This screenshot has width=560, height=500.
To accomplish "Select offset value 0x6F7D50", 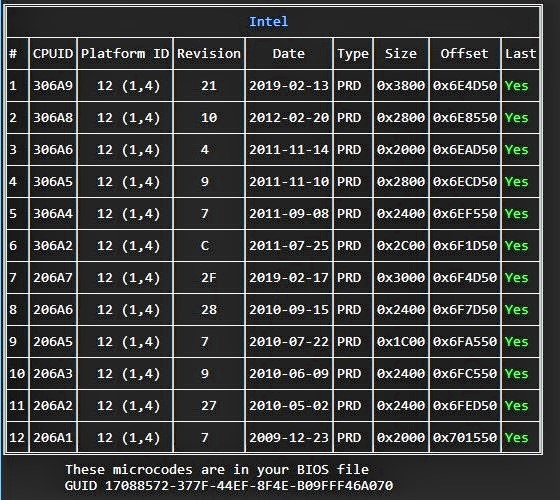I will tap(465, 310).
